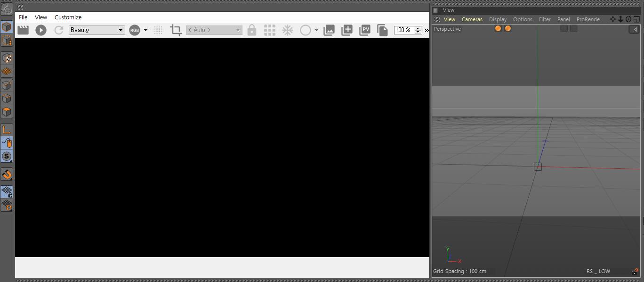
Task: Collapse the viewport side triangle button
Action: [x=635, y=29]
